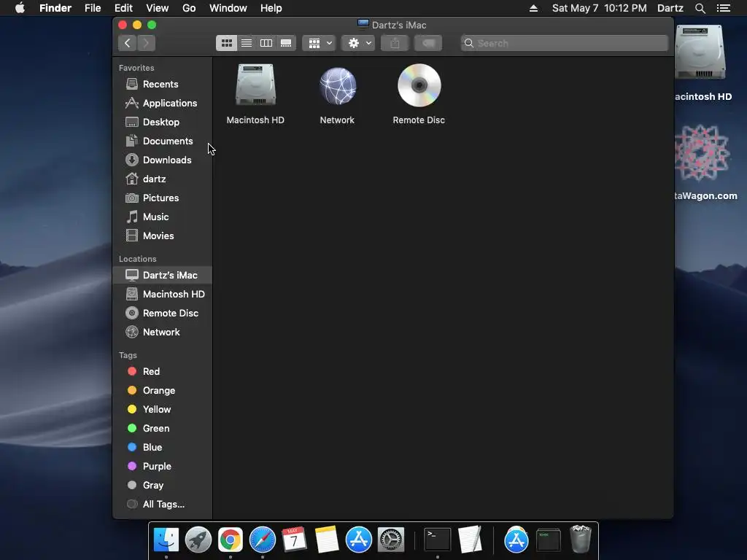747x560 pixels.
Task: Select Remote Disc under Locations
Action: pos(163,314)
